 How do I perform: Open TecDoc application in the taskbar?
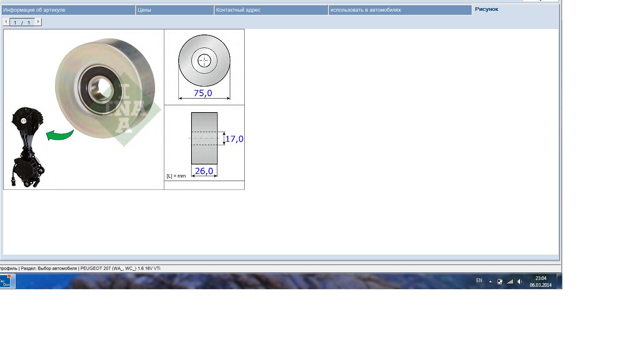point(7,281)
